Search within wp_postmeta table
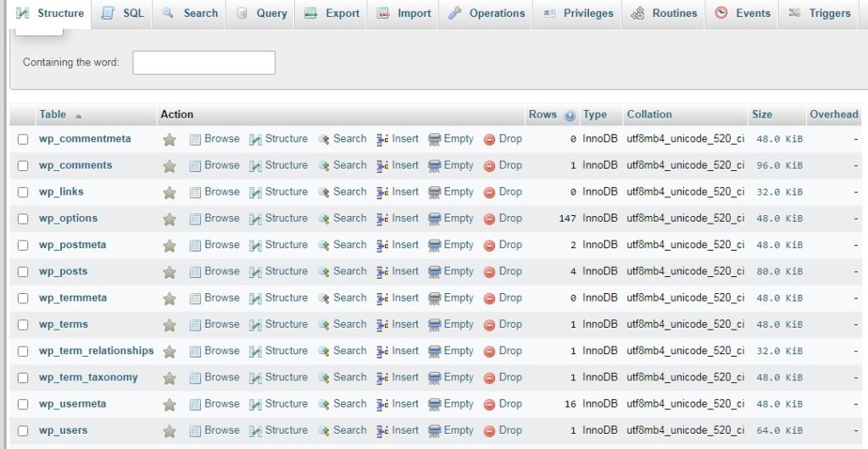 [x=342, y=245]
